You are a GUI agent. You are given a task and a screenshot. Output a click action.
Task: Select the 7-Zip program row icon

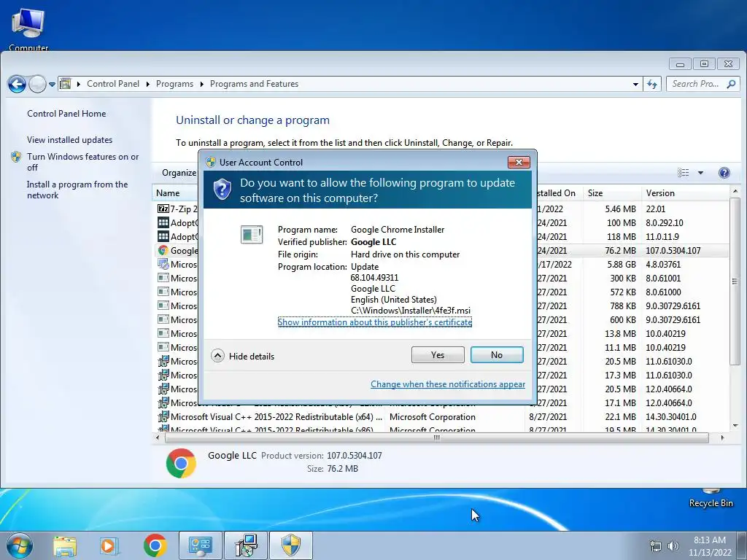click(163, 209)
